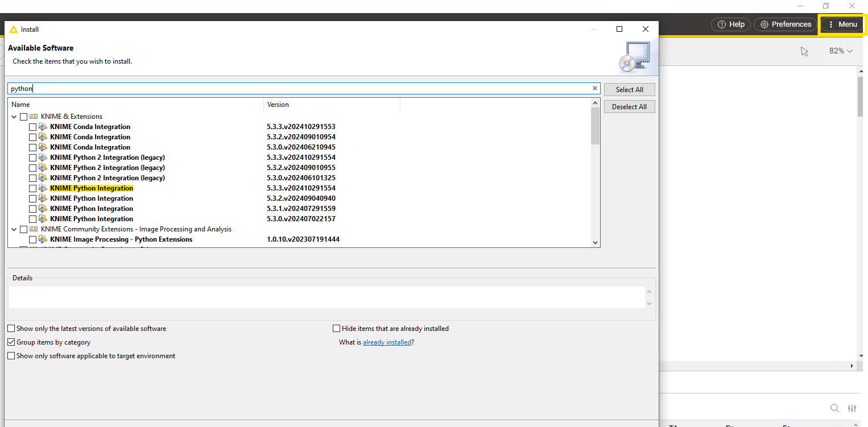The image size is (868, 427).
Task: Click the KNIME Image Processing Python Extensions feature icon
Action: click(x=43, y=239)
